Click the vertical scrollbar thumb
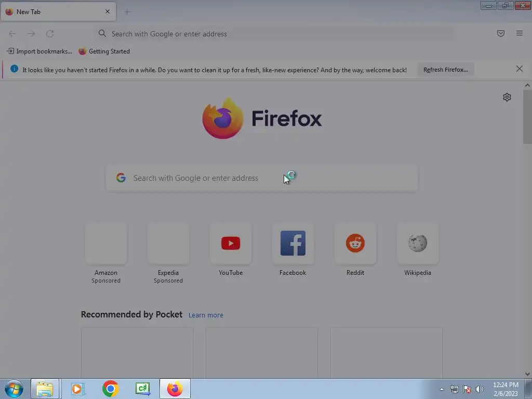Image resolution: width=532 pixels, height=399 pixels. pos(527,117)
